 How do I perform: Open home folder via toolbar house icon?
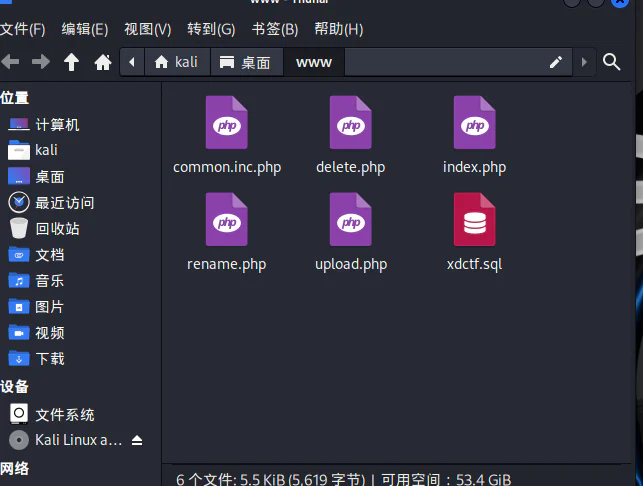103,62
